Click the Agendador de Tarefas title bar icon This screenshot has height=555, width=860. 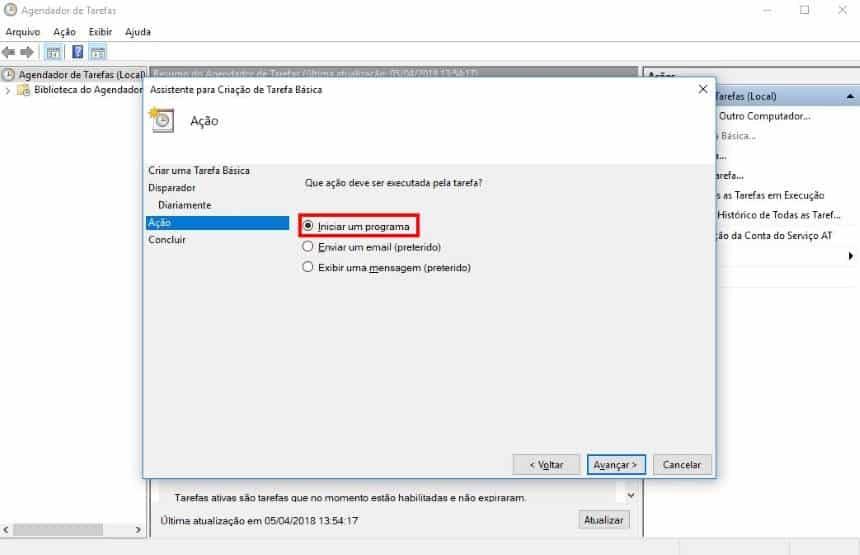coord(10,10)
